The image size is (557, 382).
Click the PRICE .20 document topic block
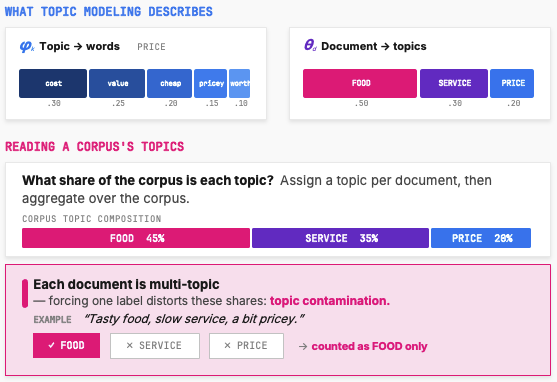[512, 84]
